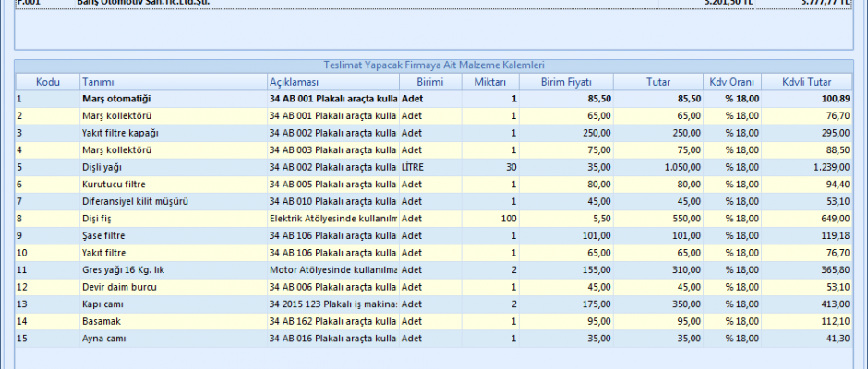Click the Kdv Oranı column header

pos(733,82)
